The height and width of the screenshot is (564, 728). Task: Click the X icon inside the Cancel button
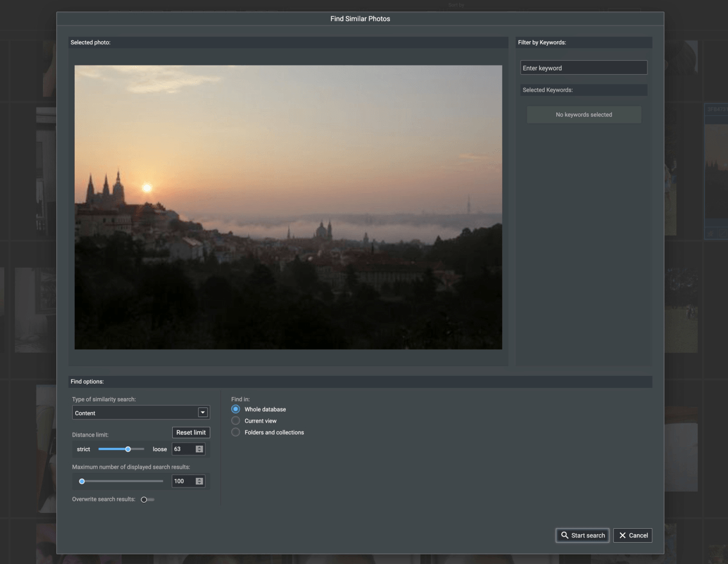621,535
